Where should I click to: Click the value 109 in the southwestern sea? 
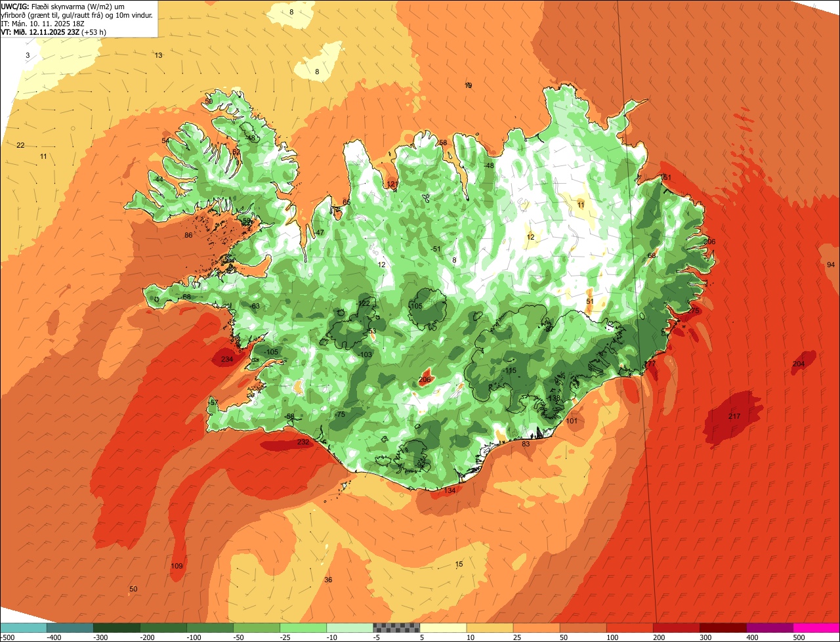[177, 567]
